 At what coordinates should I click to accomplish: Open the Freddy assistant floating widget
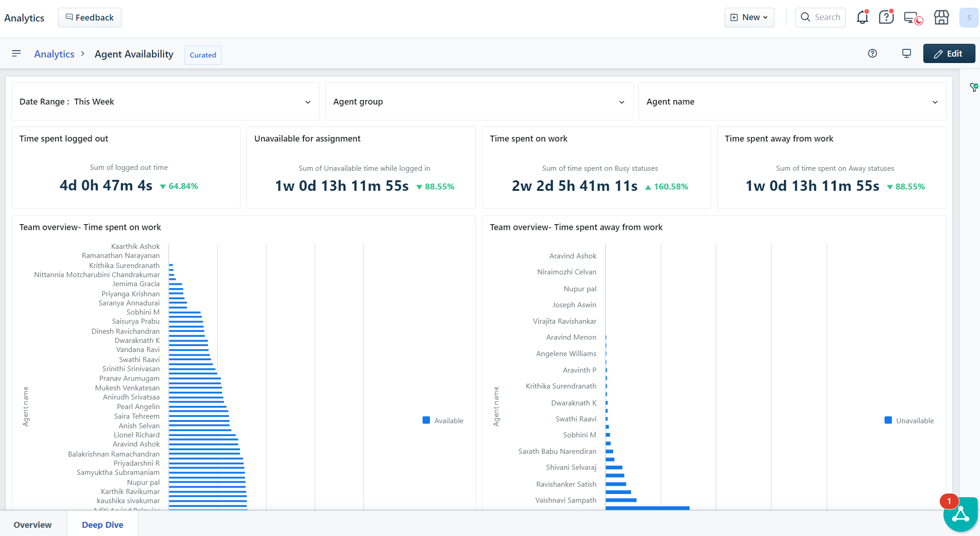click(x=960, y=515)
